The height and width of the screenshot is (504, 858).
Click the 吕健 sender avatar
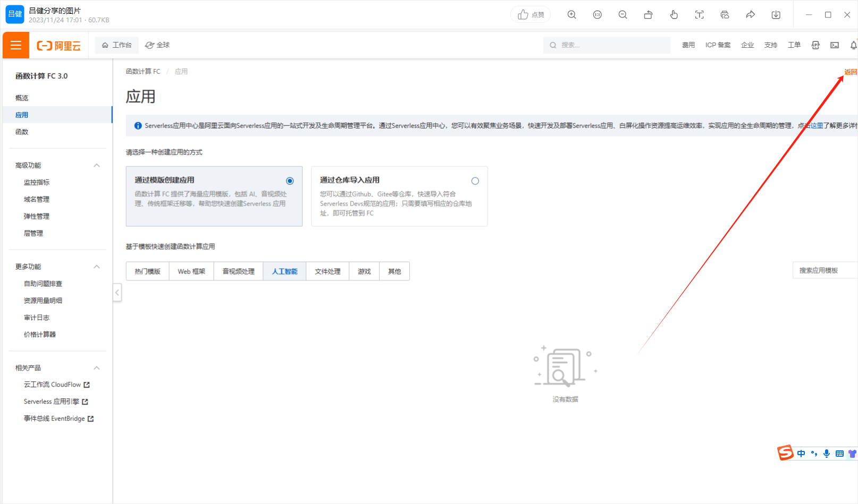[x=15, y=14]
